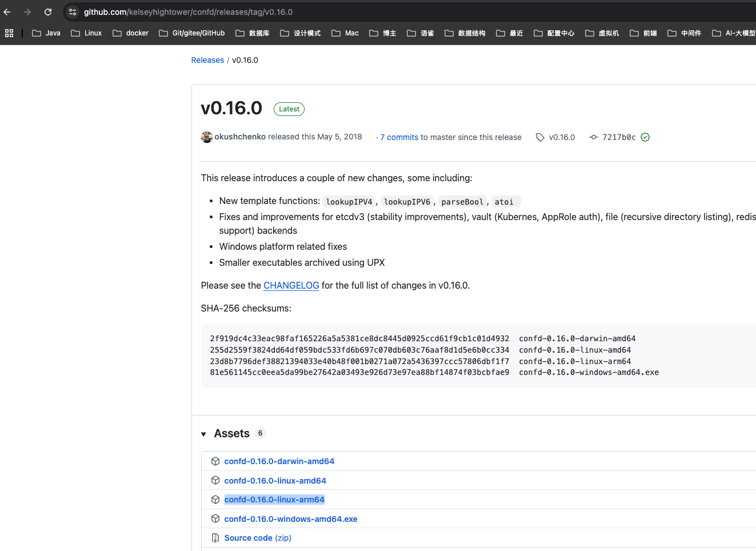Download confd-0.16.0-linux-amd64
Image resolution: width=756 pixels, height=551 pixels.
click(x=275, y=481)
